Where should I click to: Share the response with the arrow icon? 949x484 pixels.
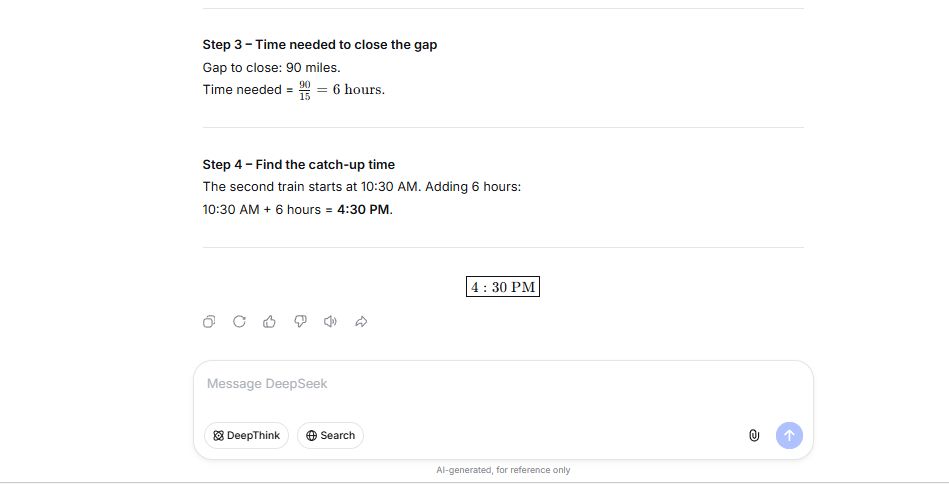(x=361, y=322)
